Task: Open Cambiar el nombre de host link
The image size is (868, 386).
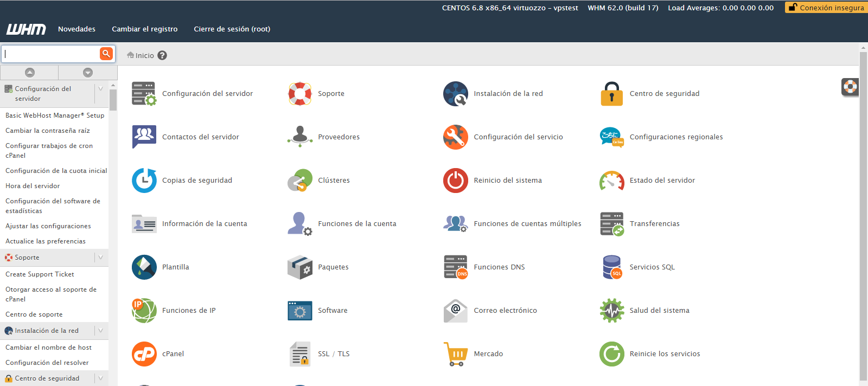Action: (x=49, y=348)
